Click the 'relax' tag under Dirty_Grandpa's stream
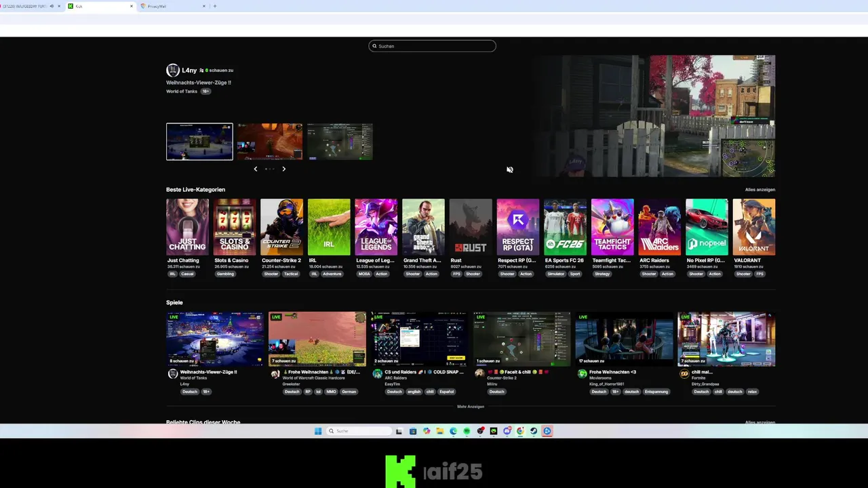Screen dimensions: 868x488 coord(752,392)
